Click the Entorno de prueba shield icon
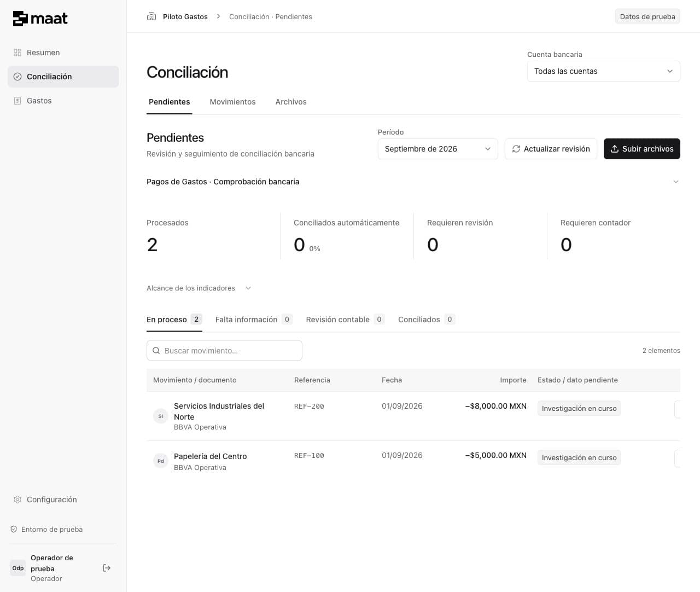Viewport: 700px width, 592px height. (14, 529)
